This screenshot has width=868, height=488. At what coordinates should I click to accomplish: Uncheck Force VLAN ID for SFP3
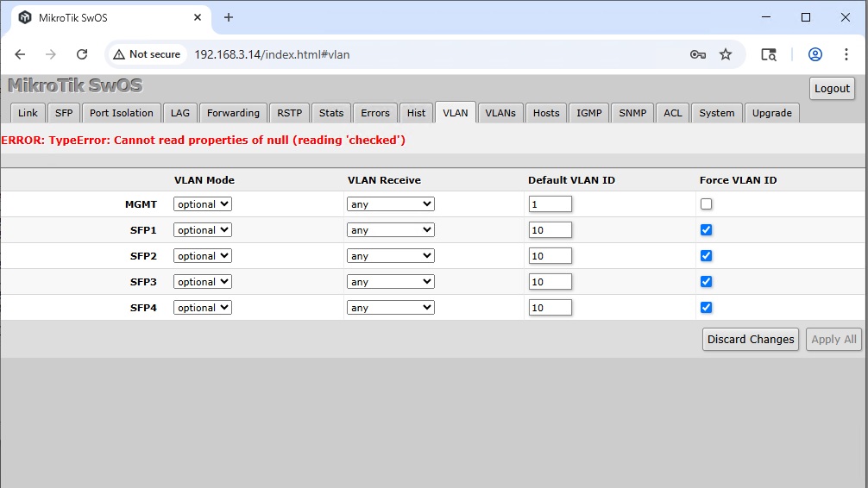pyautogui.click(x=706, y=282)
